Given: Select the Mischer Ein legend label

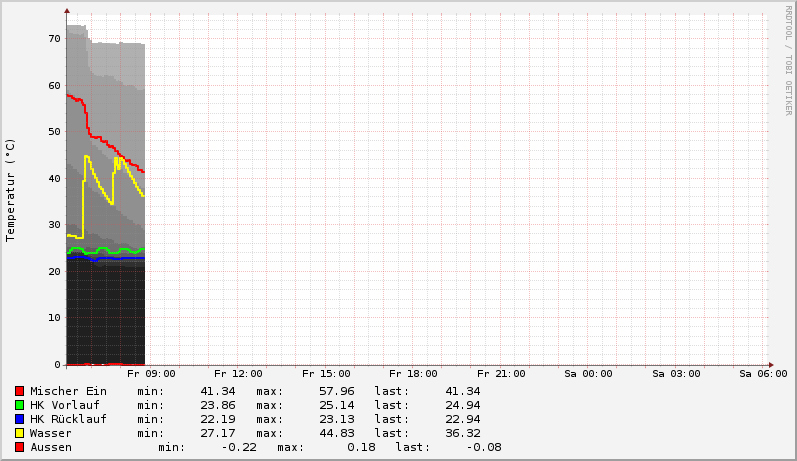Looking at the screenshot, I should click(x=68, y=391).
